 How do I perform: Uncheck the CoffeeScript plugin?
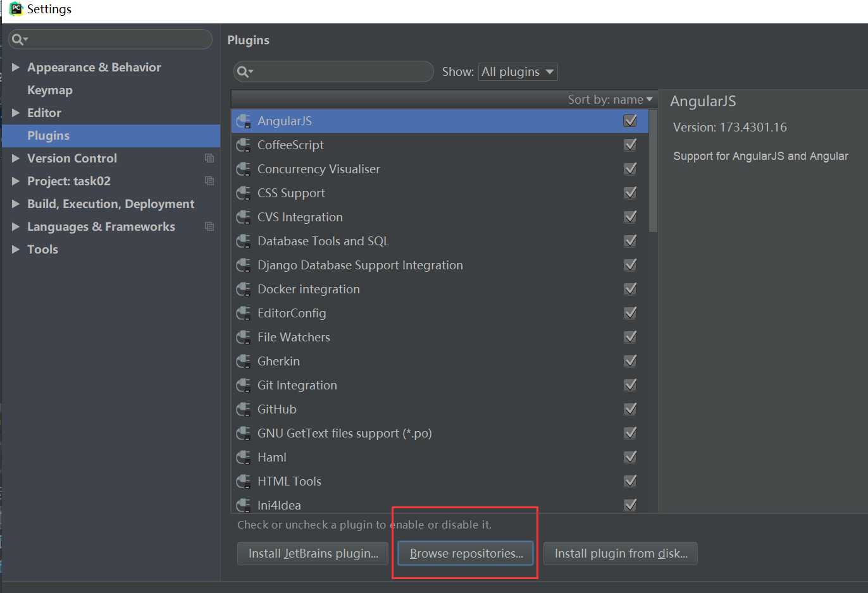tap(630, 145)
